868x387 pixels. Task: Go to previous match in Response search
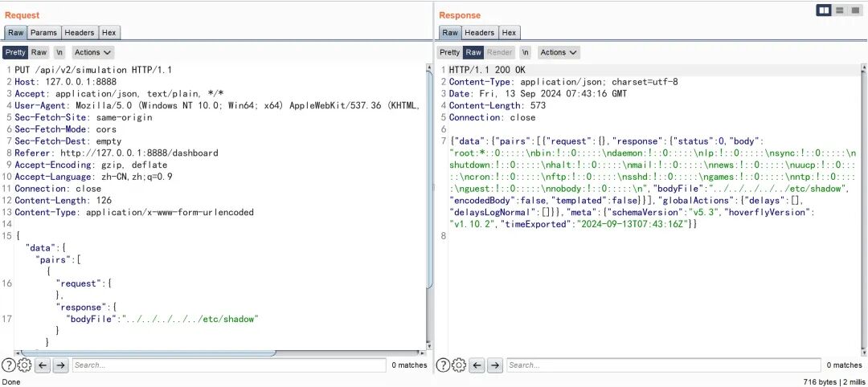click(x=477, y=365)
